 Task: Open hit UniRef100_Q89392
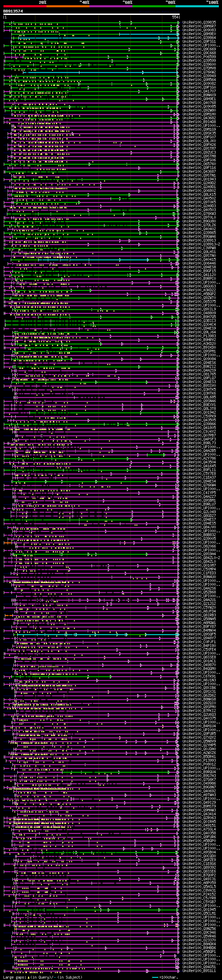(199, 867)
